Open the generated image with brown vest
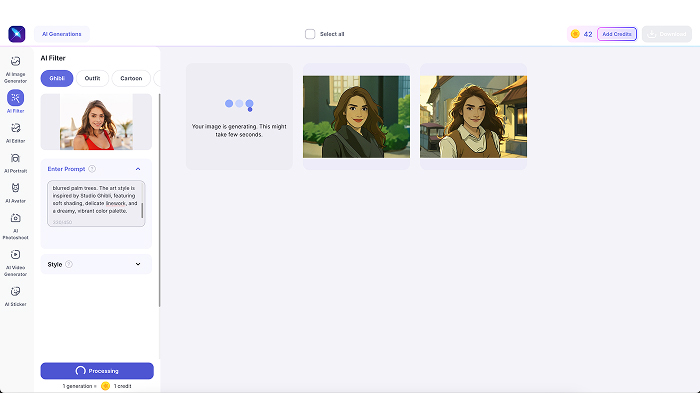The height and width of the screenshot is (393, 700). tap(473, 117)
